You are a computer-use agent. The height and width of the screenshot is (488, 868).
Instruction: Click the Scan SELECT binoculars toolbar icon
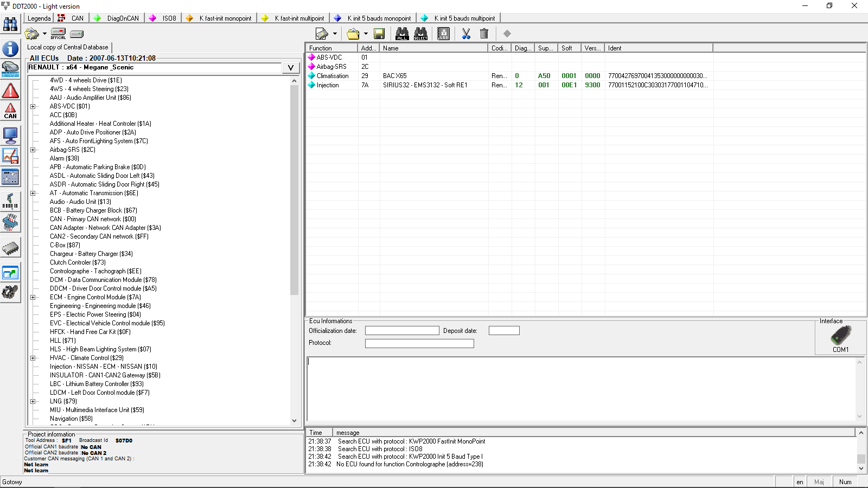[x=420, y=34]
